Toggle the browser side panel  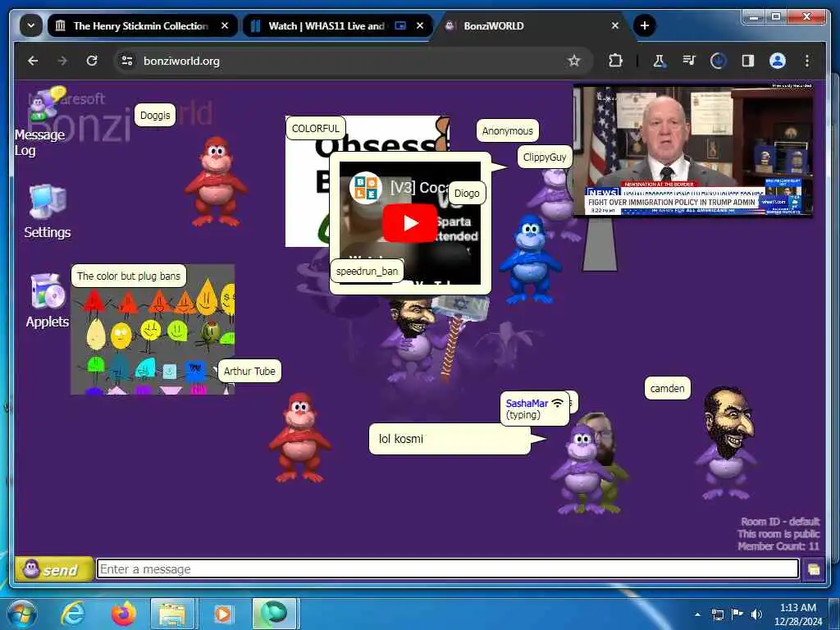[748, 61]
